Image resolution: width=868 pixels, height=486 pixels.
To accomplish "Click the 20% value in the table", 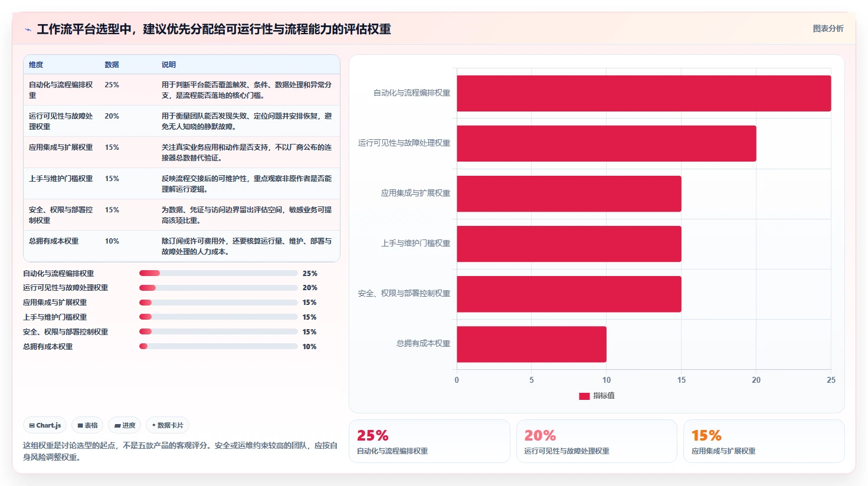I will pos(112,116).
